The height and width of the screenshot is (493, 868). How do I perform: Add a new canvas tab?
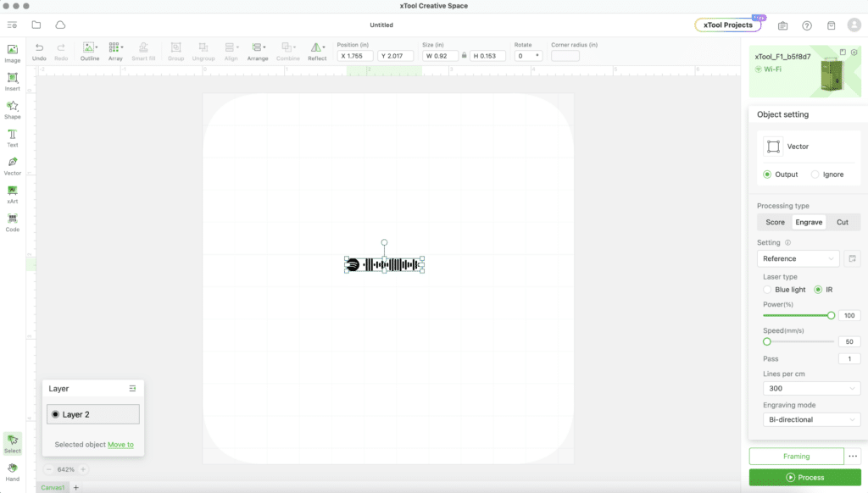tap(75, 487)
